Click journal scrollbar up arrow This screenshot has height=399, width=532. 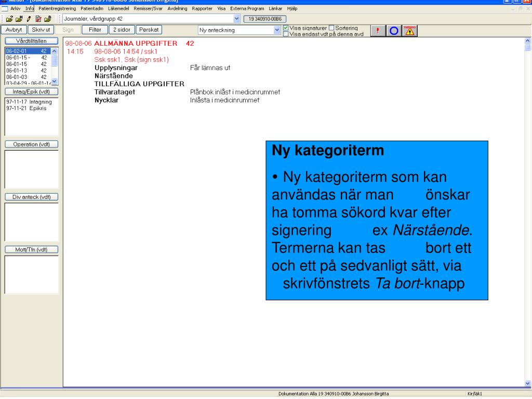(528, 41)
